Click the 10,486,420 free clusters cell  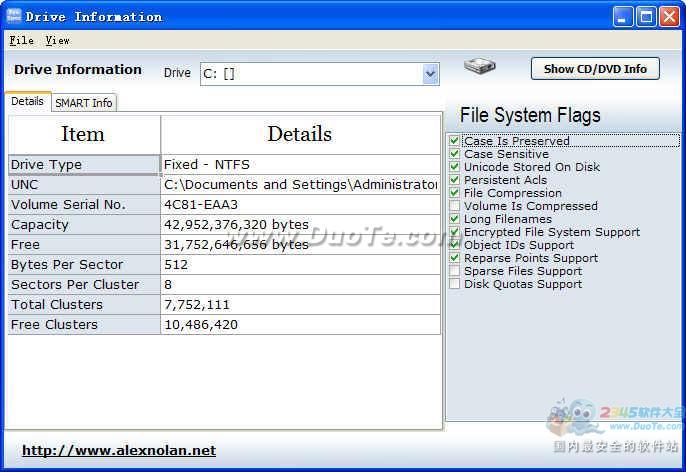click(300, 325)
